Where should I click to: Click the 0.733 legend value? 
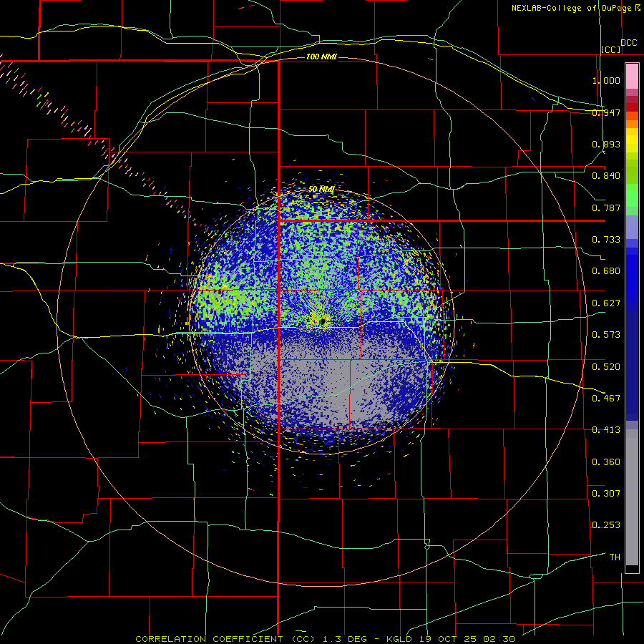(x=606, y=240)
